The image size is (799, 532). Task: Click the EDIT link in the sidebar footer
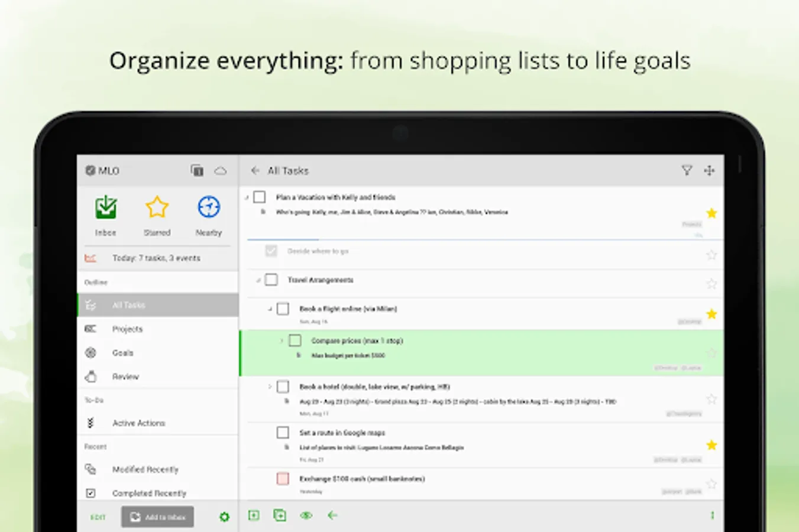pyautogui.click(x=98, y=517)
